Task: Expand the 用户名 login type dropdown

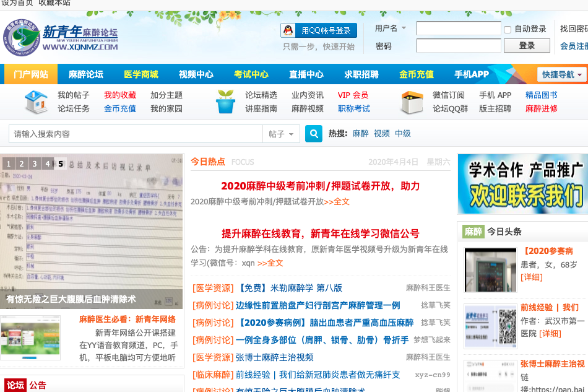Action: pos(404,28)
